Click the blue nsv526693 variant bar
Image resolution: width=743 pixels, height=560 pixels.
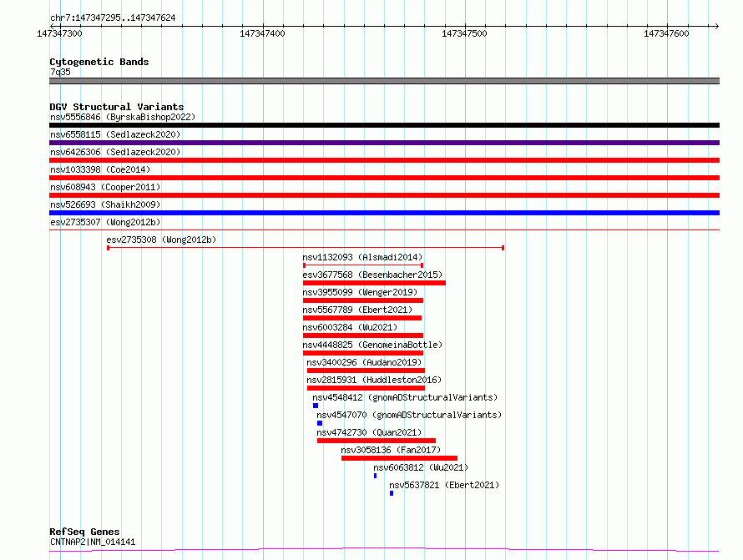[x=384, y=213]
